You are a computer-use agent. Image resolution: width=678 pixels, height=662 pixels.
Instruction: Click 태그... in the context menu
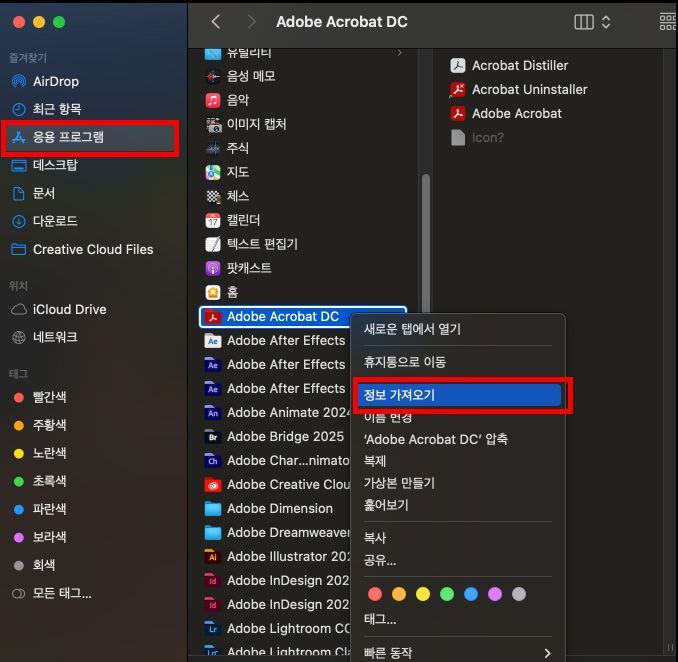380,619
